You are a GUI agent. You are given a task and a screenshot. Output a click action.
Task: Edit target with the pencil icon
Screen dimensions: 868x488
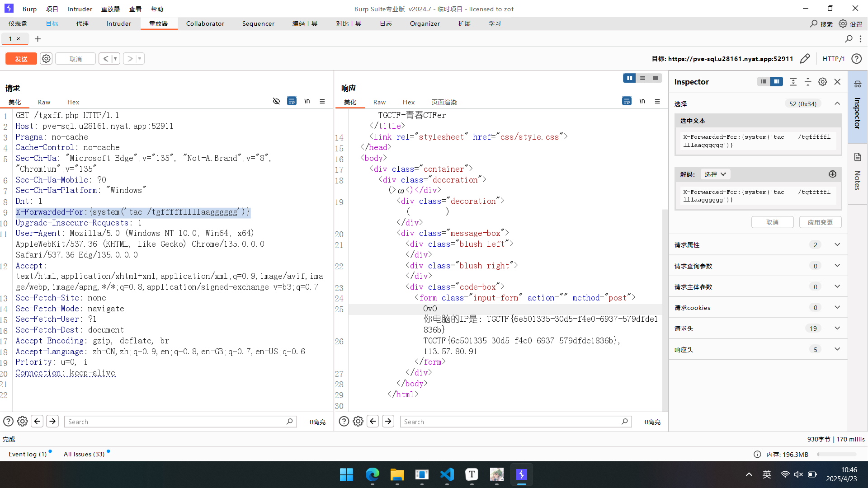(805, 59)
